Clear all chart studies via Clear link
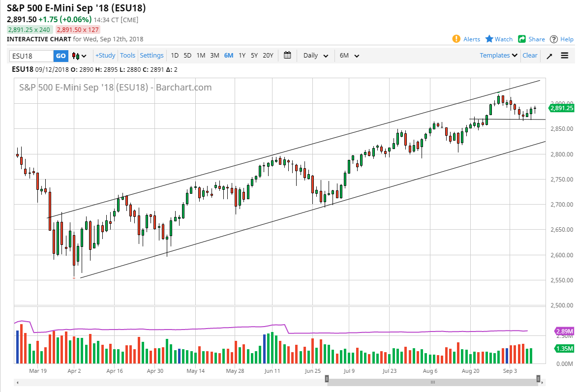 [530, 56]
